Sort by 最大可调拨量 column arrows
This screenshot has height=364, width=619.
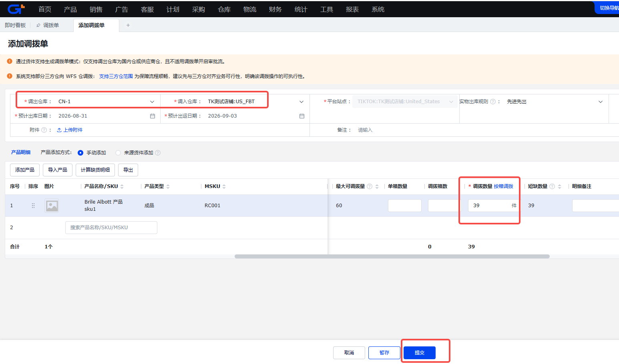pos(377,186)
